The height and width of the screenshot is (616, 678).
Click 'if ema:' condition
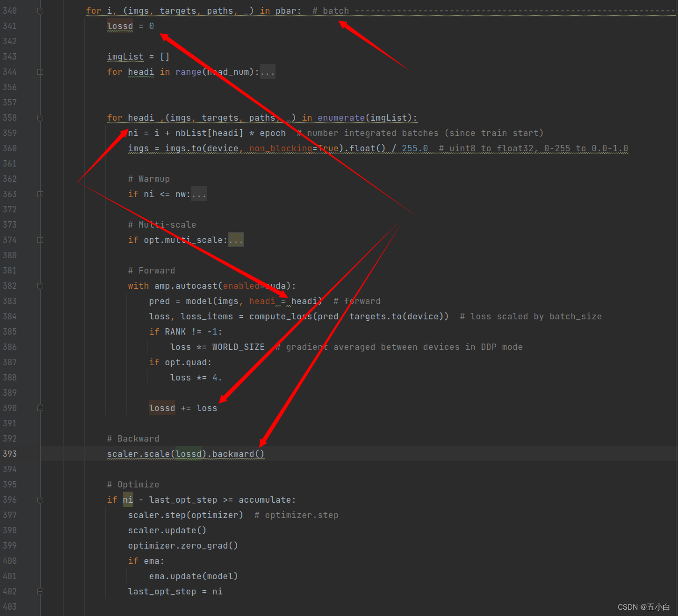146,561
